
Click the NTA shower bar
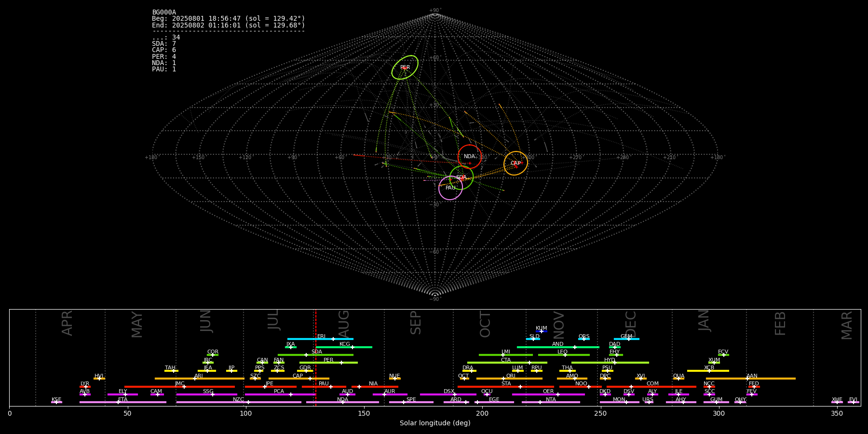click(551, 402)
